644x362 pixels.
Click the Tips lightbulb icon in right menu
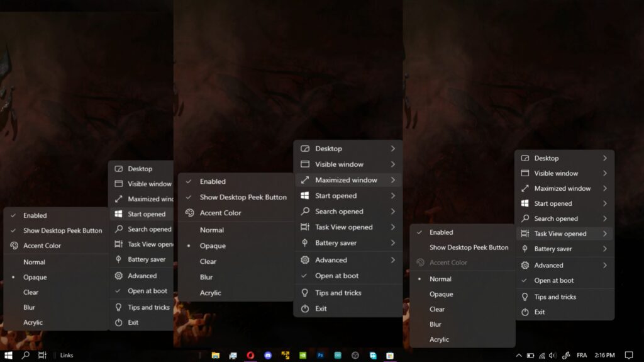tap(525, 297)
